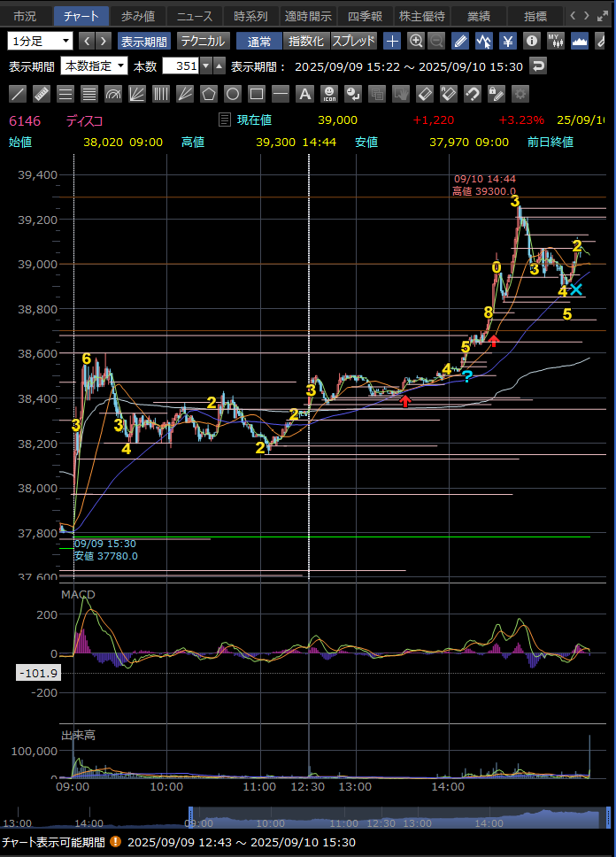Open the MY chart settings icon

555,41
